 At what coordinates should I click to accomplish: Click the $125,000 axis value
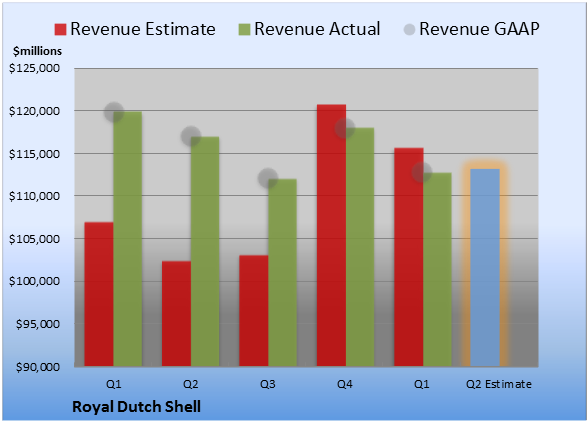[x=34, y=68]
